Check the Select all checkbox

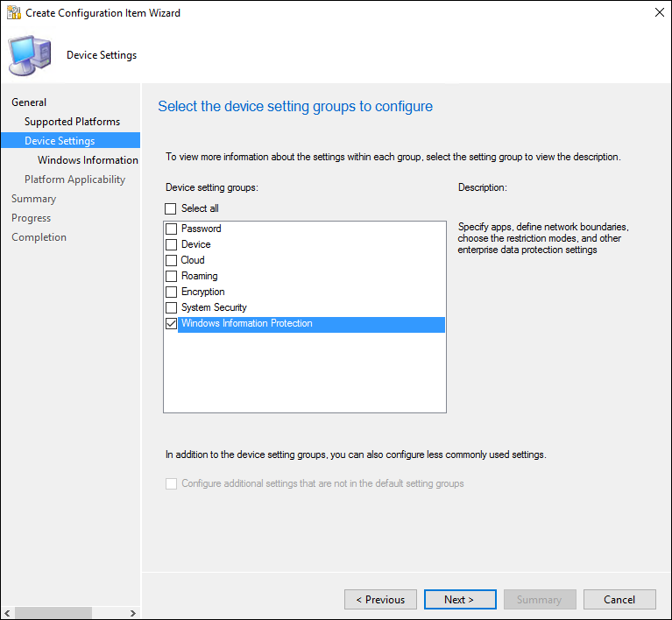(x=172, y=208)
